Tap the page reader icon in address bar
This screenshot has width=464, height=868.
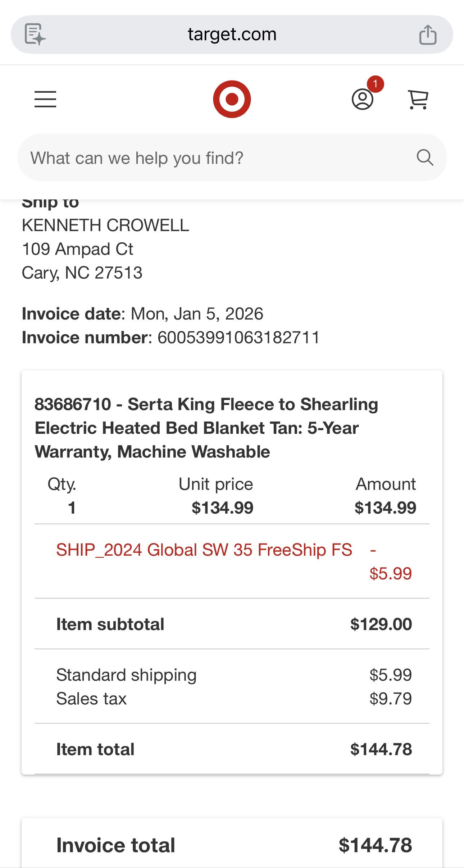(35, 35)
